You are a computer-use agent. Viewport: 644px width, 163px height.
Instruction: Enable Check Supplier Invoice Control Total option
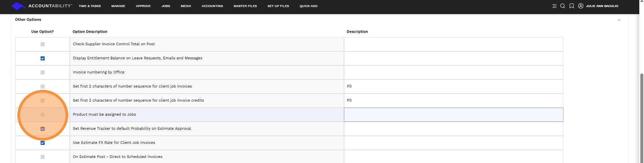[43, 44]
